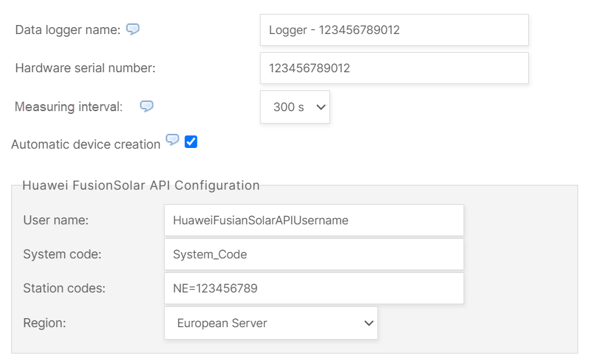Viewport: 590px width, 364px height.
Task: Uncheck the Automatic device creation checkbox
Action: (x=191, y=142)
